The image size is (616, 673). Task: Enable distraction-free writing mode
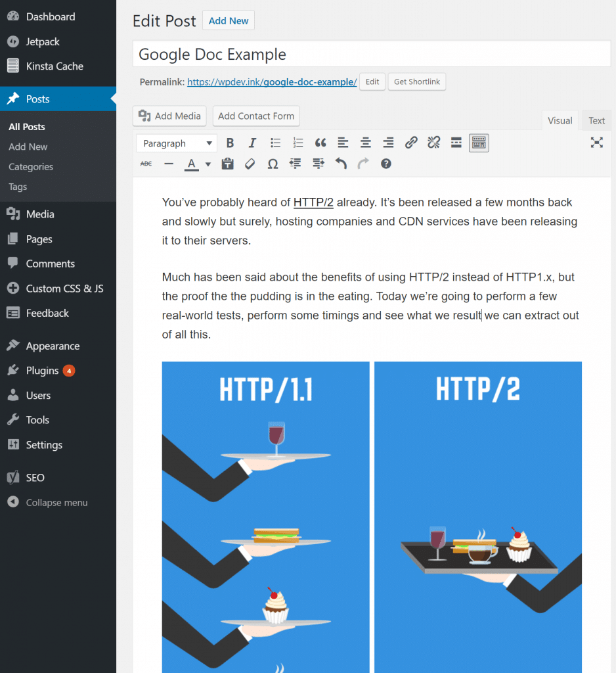pos(597,143)
